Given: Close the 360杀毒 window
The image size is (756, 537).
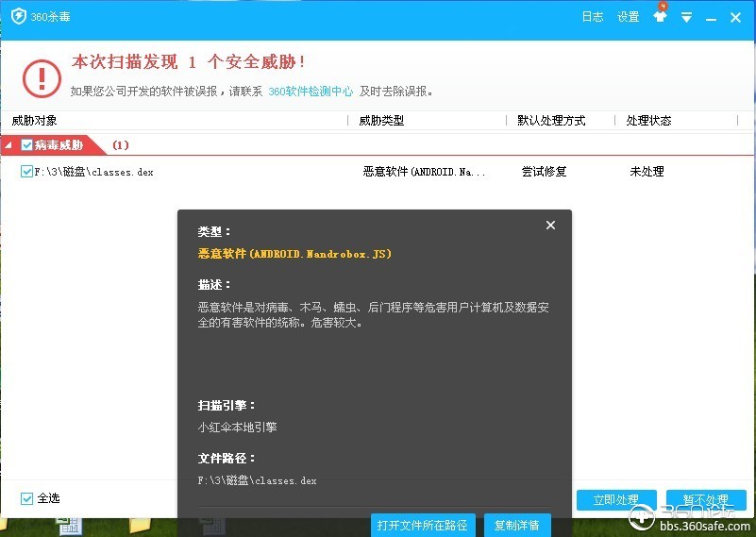Looking at the screenshot, I should coord(735,17).
